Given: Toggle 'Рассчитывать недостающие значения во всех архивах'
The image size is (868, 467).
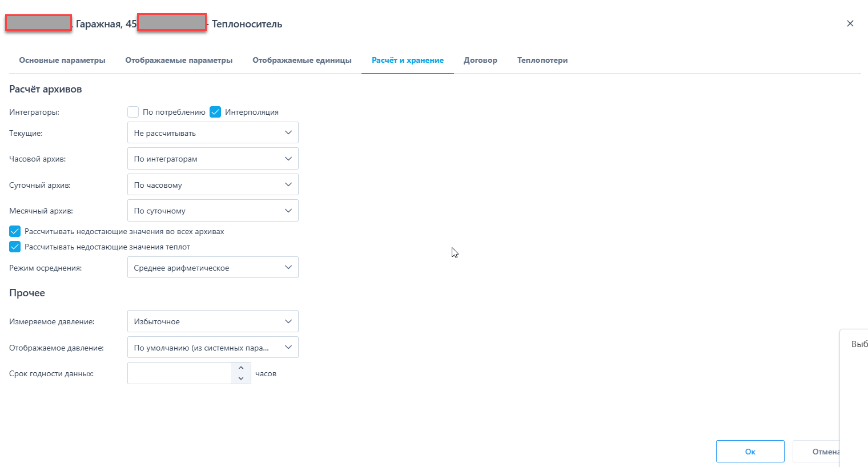Looking at the screenshot, I should 15,231.
